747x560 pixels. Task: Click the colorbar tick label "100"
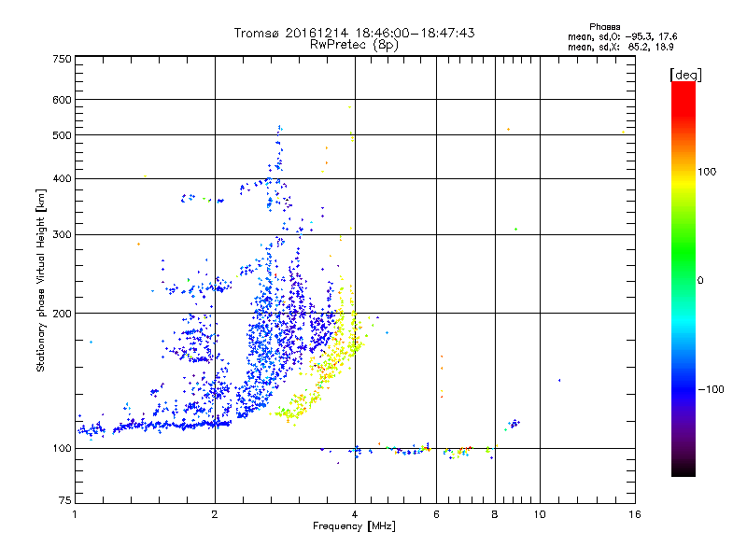point(707,172)
